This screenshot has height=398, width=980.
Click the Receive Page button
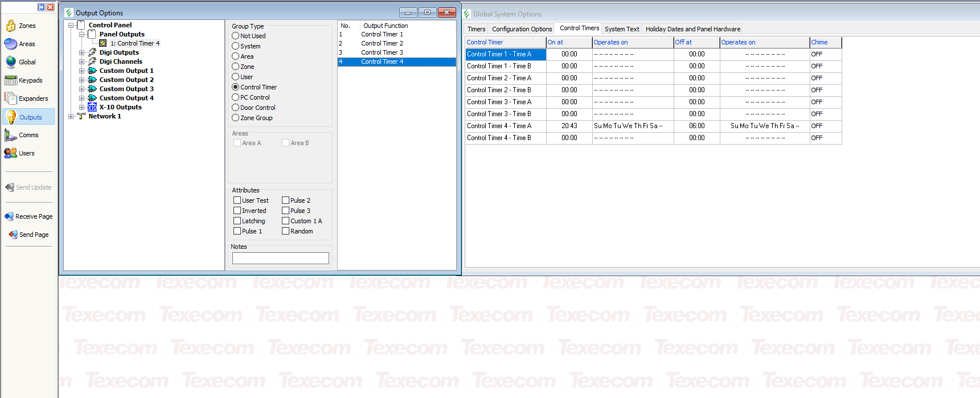point(28,216)
